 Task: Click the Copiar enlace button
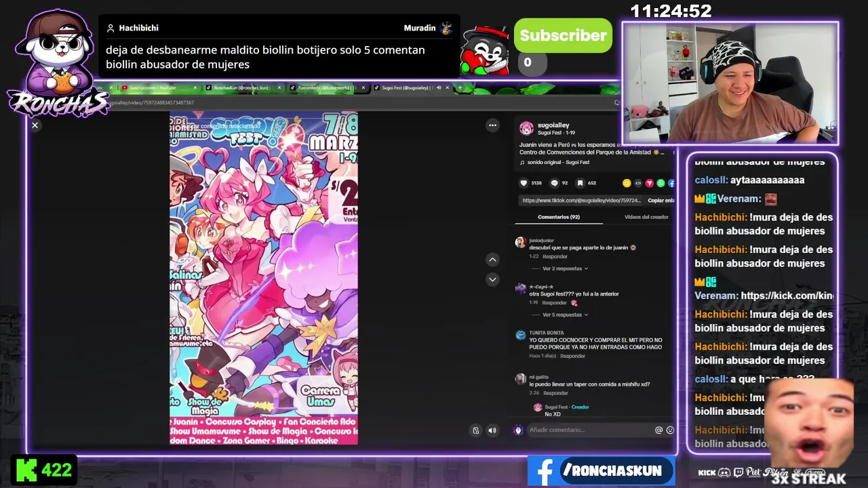[660, 201]
